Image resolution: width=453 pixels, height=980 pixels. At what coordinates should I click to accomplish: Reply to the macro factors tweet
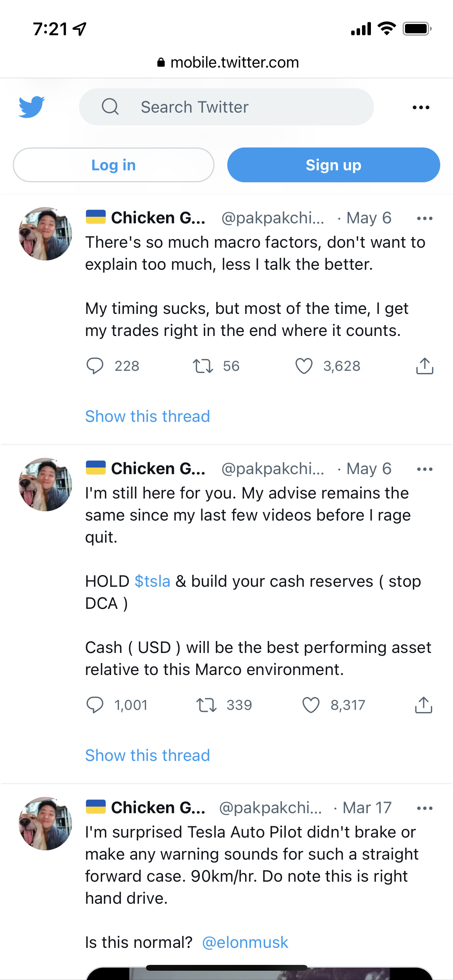pos(95,366)
